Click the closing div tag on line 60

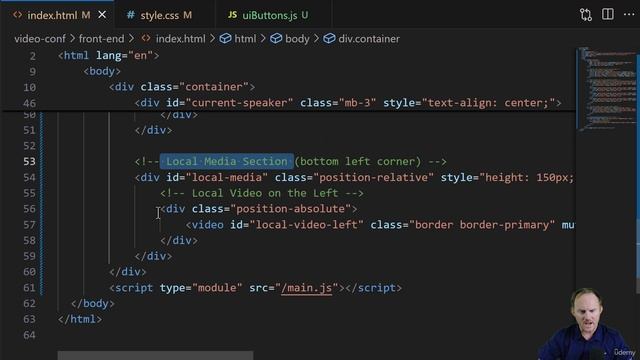coord(128,272)
